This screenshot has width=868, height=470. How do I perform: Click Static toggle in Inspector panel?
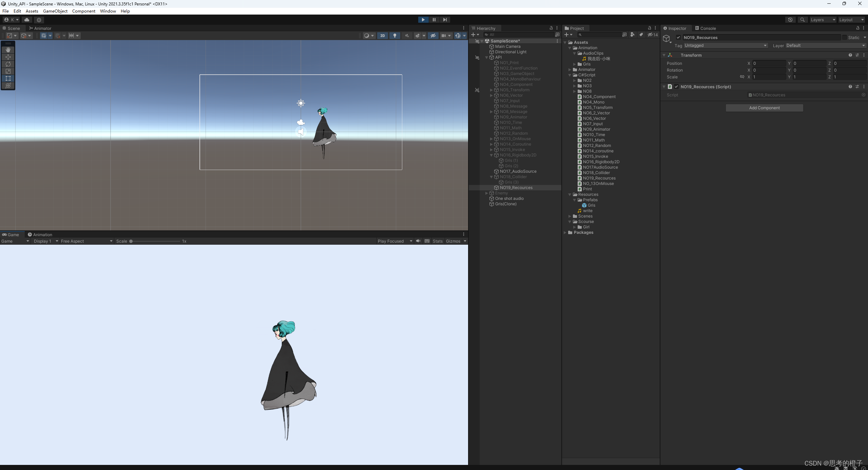pos(845,36)
